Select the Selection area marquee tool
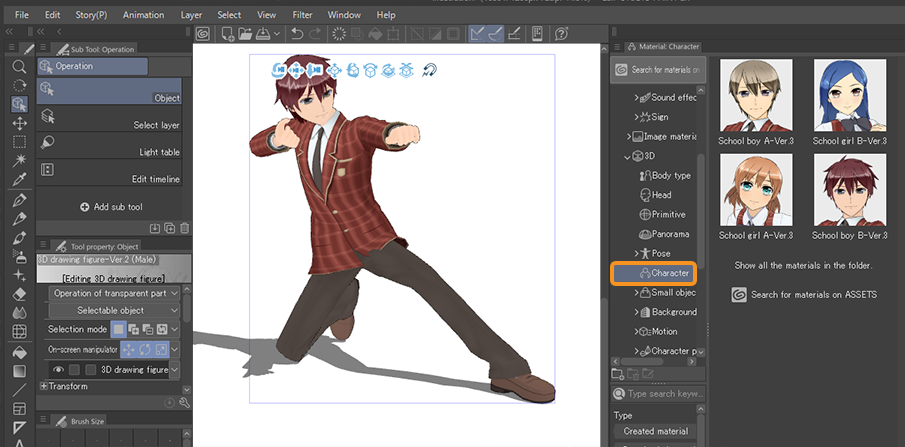905x447 pixels. 19,141
